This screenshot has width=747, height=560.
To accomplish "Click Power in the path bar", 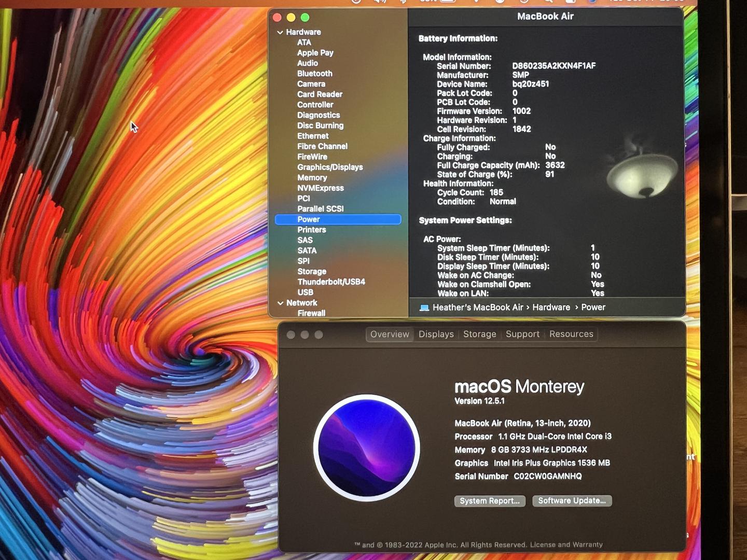I will pyautogui.click(x=593, y=307).
